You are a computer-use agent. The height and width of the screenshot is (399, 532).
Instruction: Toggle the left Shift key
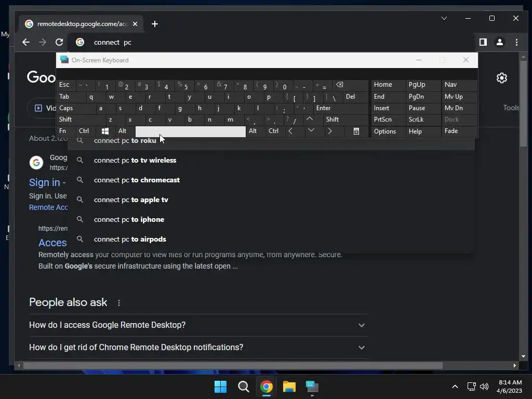point(82,119)
